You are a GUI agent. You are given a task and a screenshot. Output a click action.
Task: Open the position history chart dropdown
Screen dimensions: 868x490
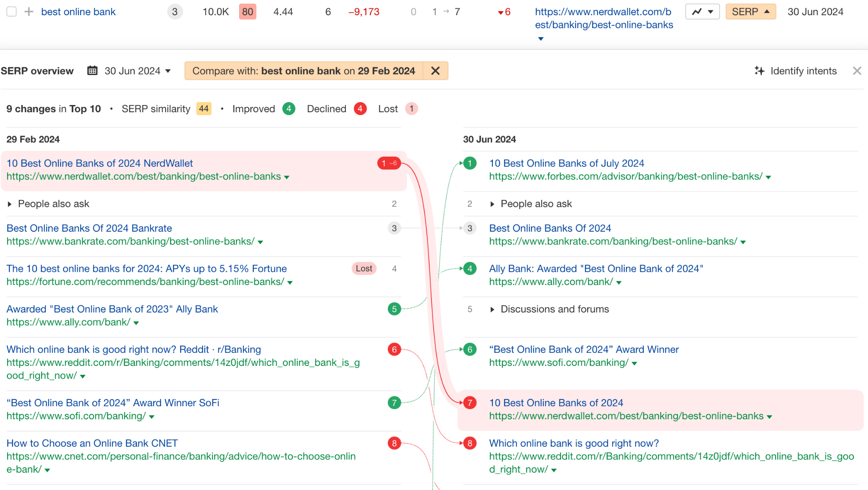[x=702, y=12]
